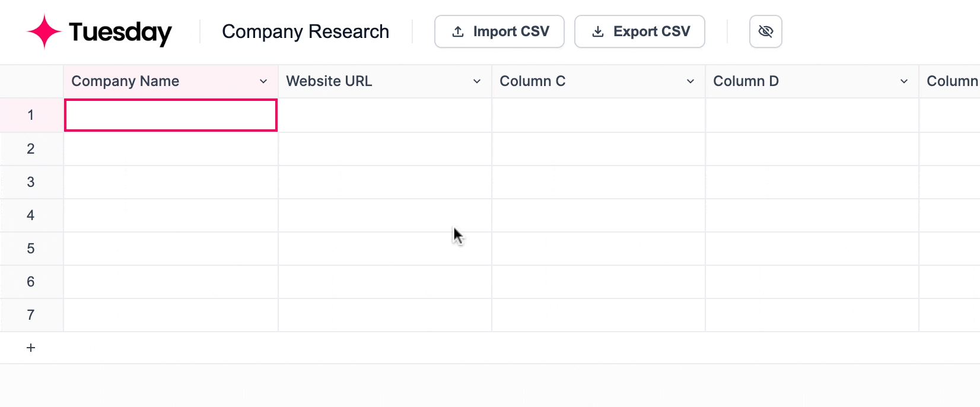Click the Import CSV button

[499, 31]
